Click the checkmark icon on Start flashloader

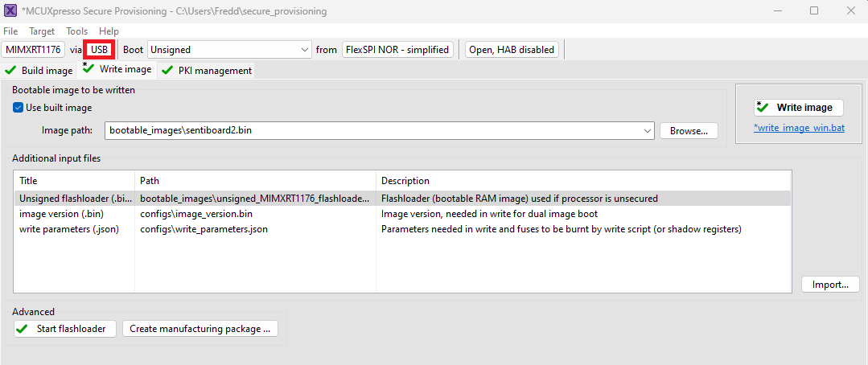23,329
